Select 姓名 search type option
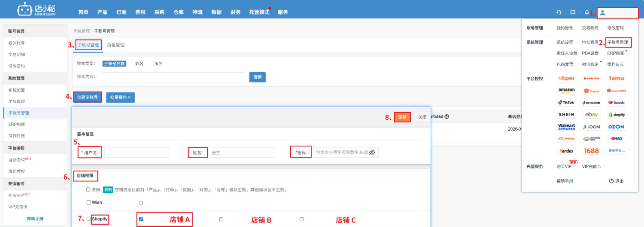Image resolution: width=644 pixels, height=227 pixels. pos(139,64)
